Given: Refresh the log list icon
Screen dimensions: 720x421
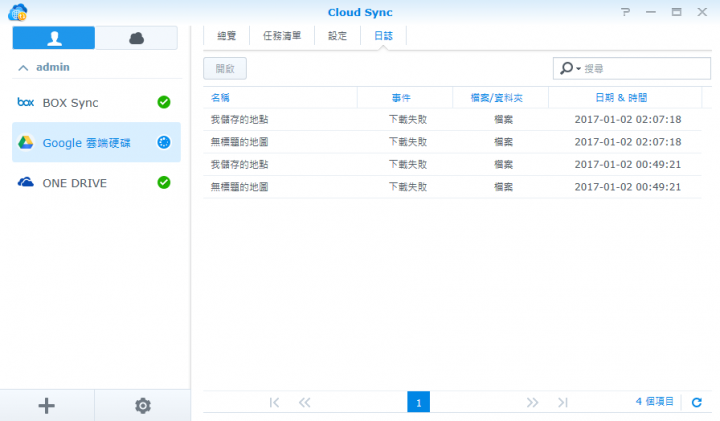Looking at the screenshot, I should pyautogui.click(x=697, y=403).
